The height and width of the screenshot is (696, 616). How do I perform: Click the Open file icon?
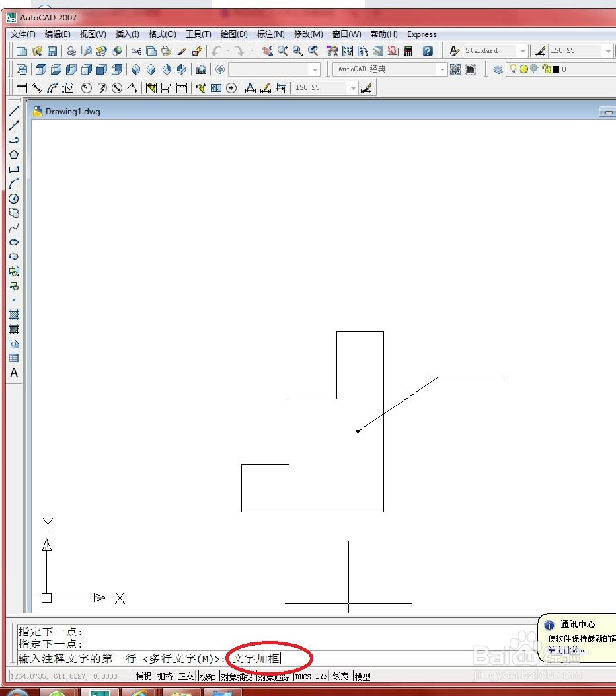click(37, 51)
